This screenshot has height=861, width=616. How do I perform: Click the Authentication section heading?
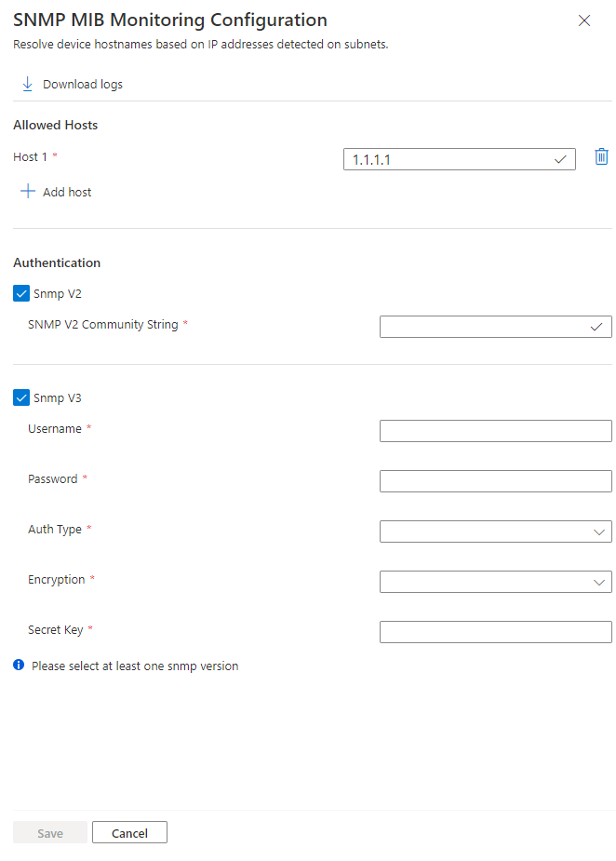point(56,262)
